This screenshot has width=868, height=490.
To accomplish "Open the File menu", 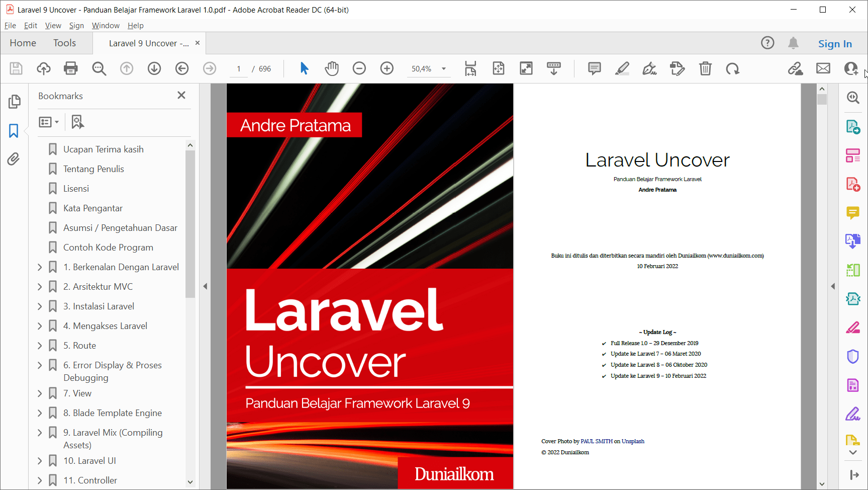I will (10, 26).
